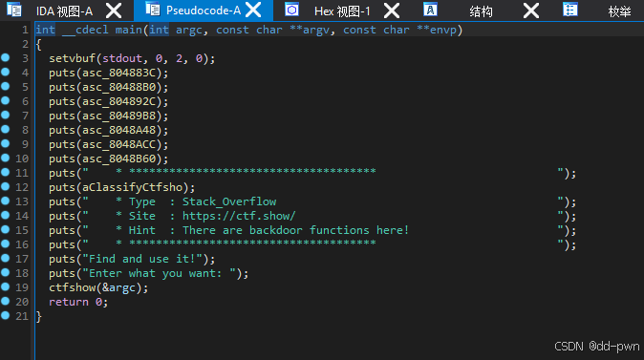This screenshot has width=644, height=360.
Task: Click the Structures tab icon
Action: click(430, 10)
